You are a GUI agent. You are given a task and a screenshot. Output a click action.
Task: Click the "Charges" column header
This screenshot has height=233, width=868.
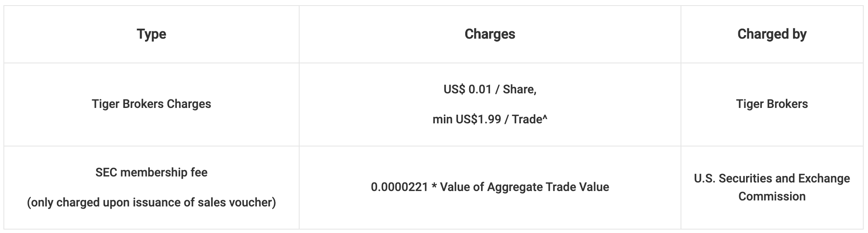490,34
